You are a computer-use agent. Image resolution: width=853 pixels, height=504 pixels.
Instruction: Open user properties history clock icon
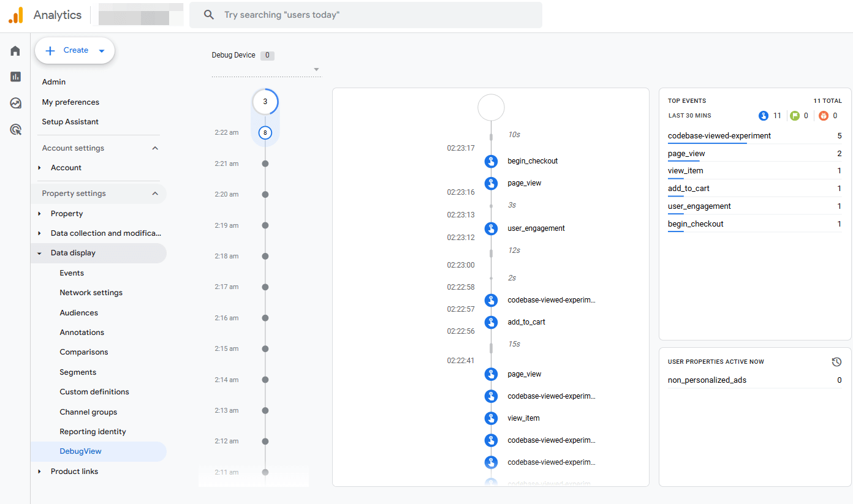[836, 361]
